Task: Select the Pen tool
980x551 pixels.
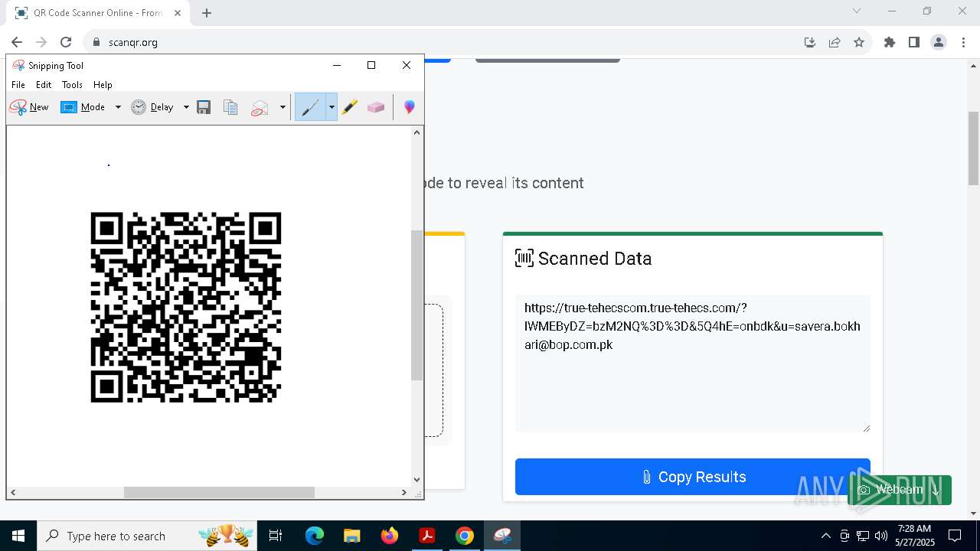Action: click(x=310, y=107)
